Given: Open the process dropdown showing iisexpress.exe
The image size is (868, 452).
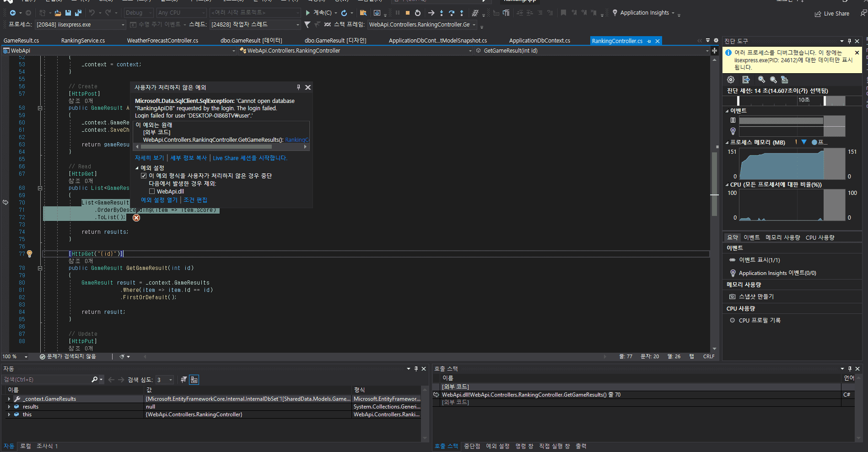Looking at the screenshot, I should click(x=80, y=25).
